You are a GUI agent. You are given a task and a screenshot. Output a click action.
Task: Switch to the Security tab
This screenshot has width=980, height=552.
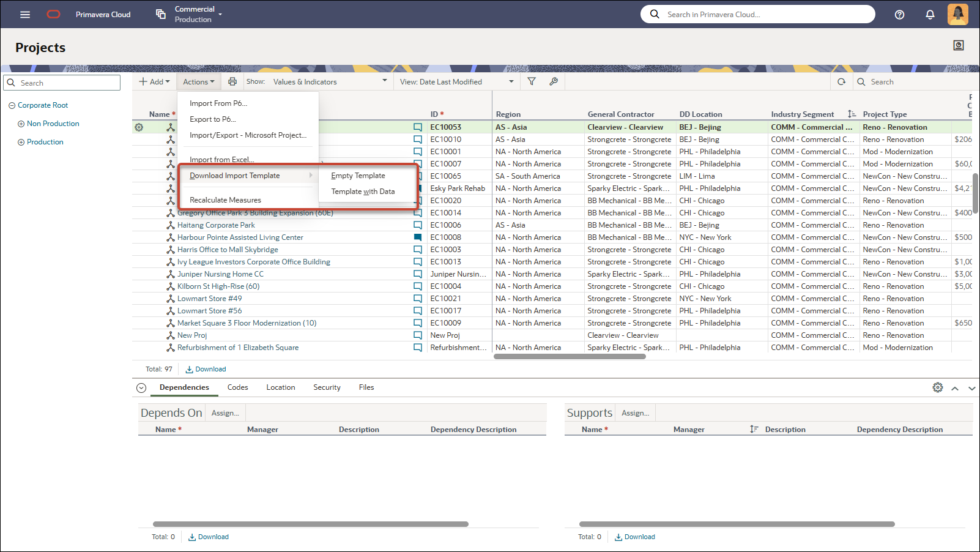coord(327,387)
